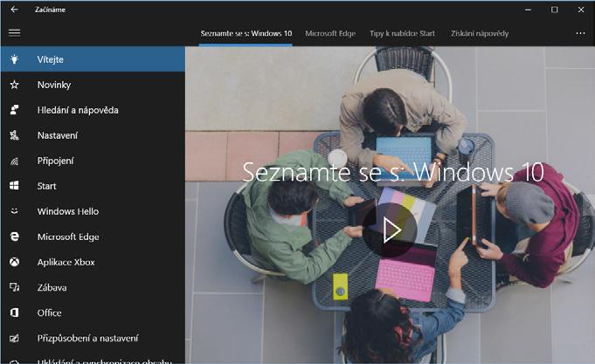Image resolution: width=595 pixels, height=364 pixels.
Task: Open the more options ellipsis menu
Action: [x=580, y=33]
